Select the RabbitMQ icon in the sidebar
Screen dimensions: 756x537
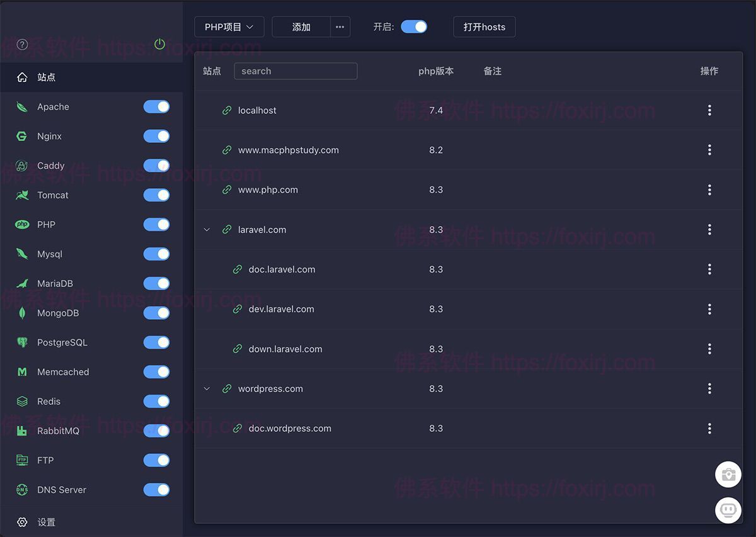click(x=21, y=431)
